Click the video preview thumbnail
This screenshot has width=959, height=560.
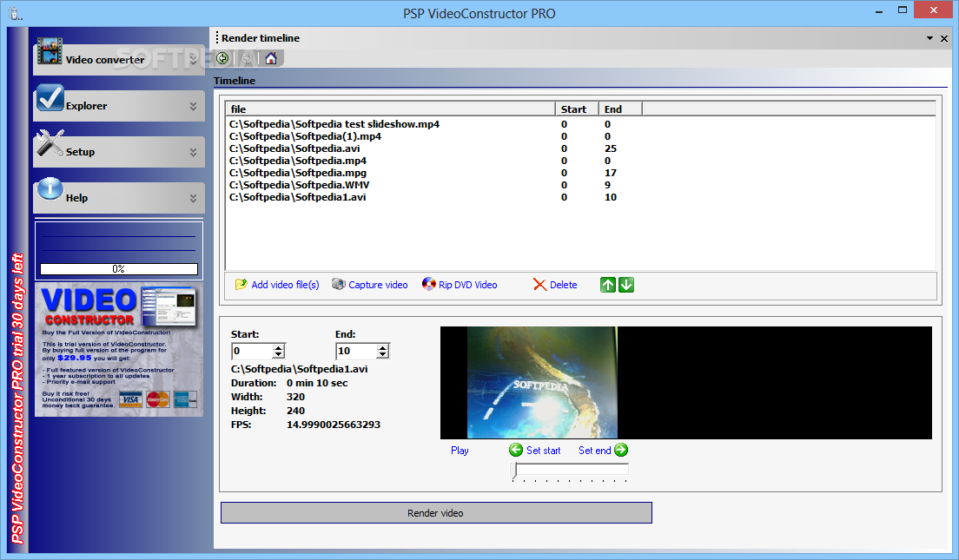543,383
